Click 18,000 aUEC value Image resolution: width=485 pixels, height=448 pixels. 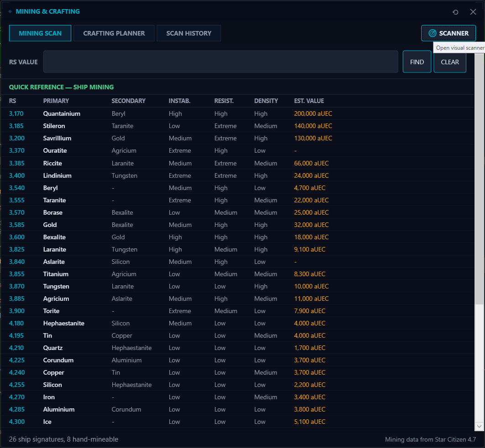coord(311,237)
